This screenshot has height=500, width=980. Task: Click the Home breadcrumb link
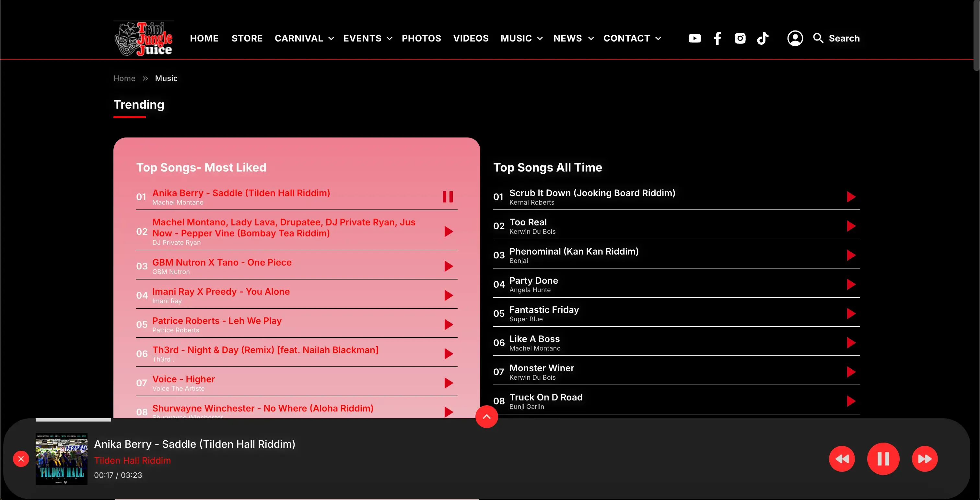124,78
